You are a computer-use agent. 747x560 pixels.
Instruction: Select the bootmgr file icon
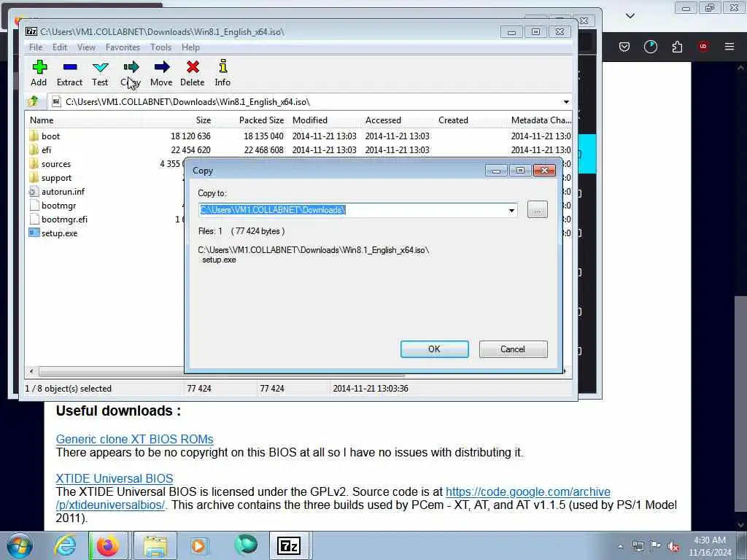click(x=34, y=205)
